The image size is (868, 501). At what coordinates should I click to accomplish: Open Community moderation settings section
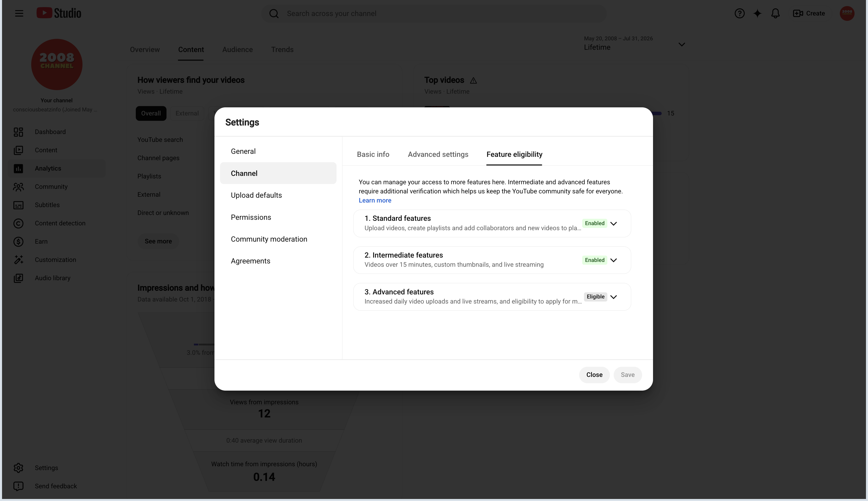pyautogui.click(x=278, y=239)
